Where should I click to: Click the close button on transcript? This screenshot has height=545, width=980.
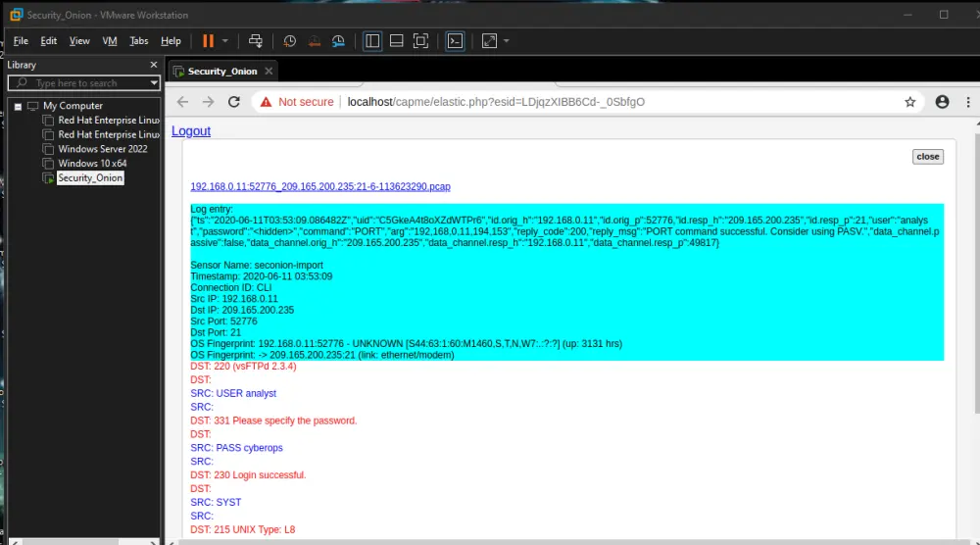click(927, 157)
